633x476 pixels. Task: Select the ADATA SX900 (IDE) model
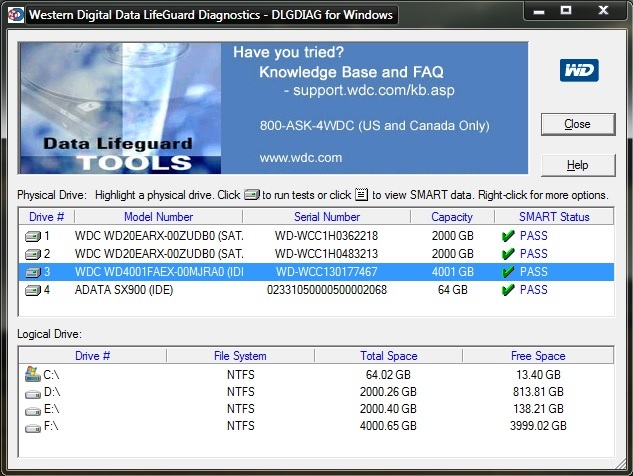pos(124,290)
